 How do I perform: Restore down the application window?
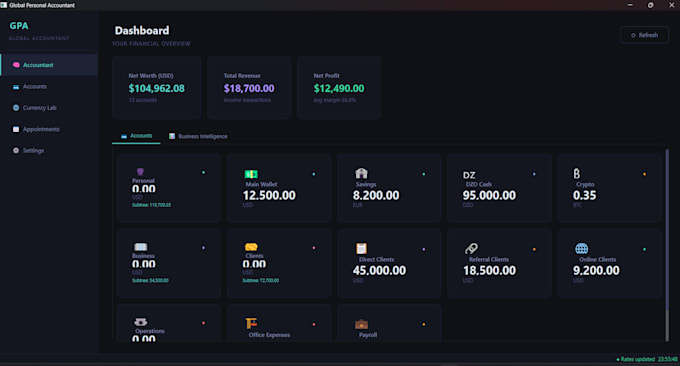click(x=651, y=5)
